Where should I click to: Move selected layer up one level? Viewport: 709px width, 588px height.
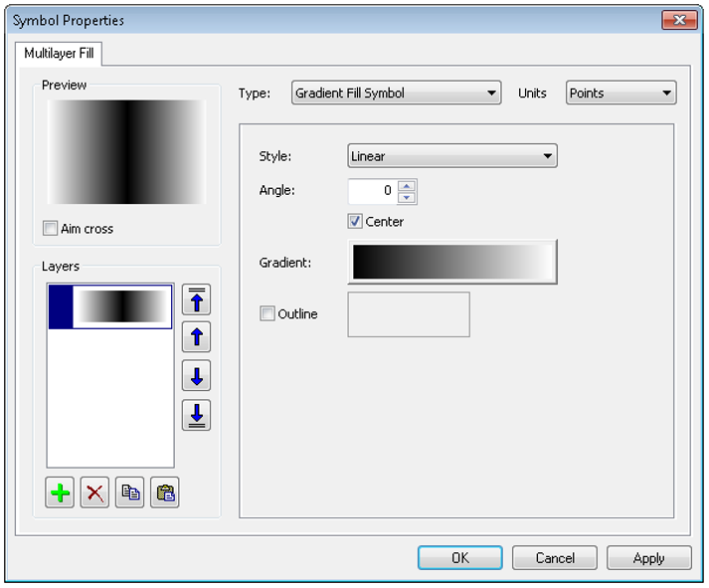click(196, 338)
